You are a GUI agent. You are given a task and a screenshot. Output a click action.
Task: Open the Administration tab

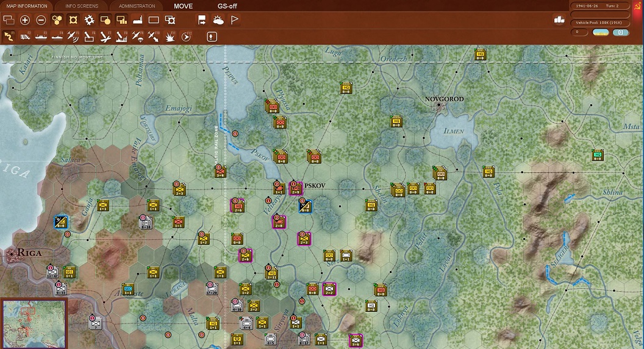click(137, 5)
